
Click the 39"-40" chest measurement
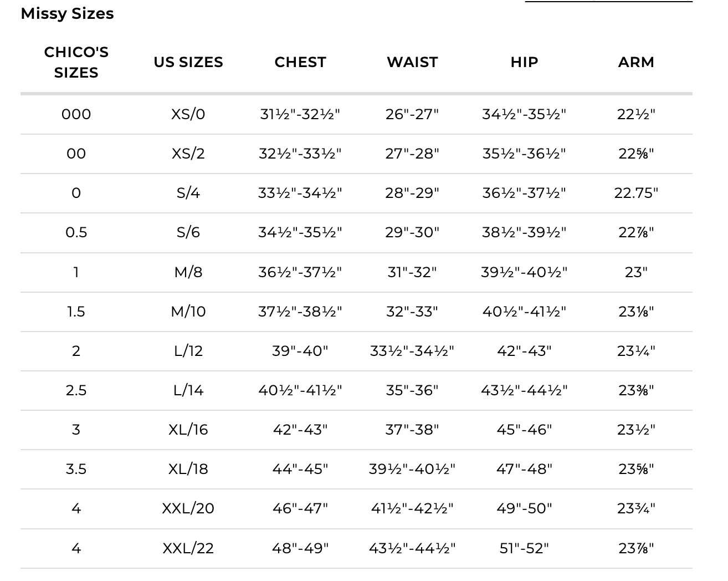[300, 351]
